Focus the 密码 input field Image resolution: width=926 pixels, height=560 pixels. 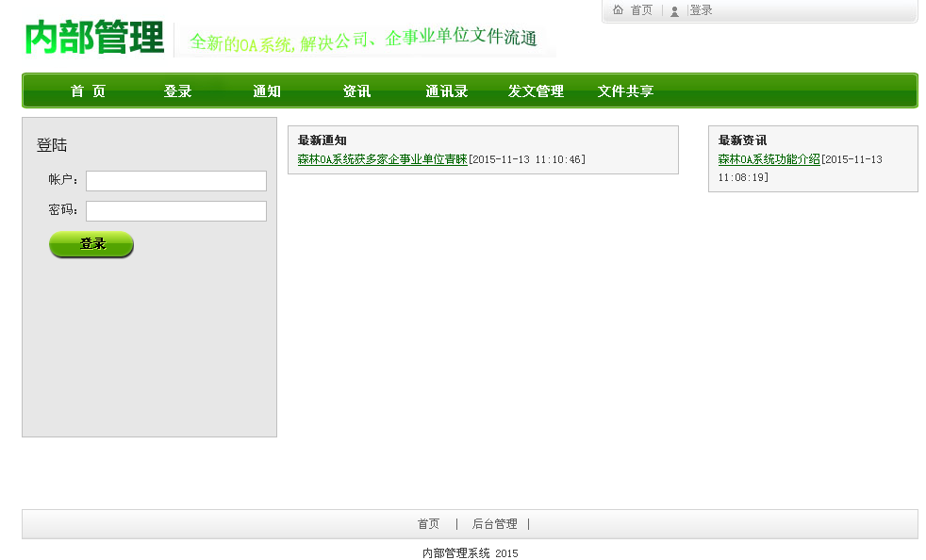tap(176, 211)
